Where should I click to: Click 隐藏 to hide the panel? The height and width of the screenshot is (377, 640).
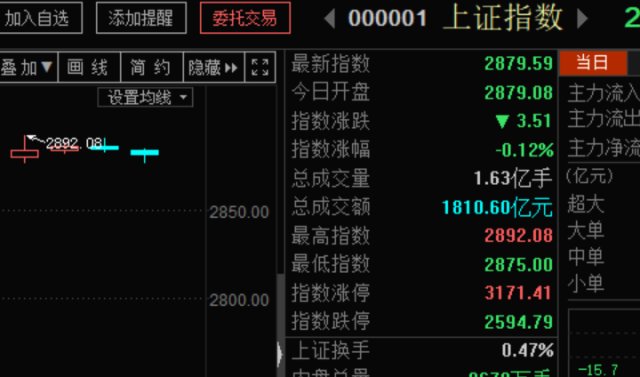click(x=213, y=67)
